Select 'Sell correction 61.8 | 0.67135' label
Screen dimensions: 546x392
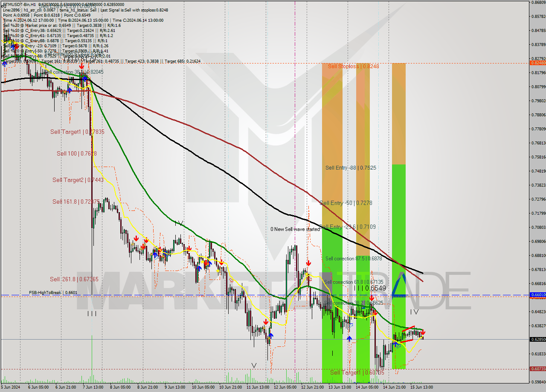(354, 282)
